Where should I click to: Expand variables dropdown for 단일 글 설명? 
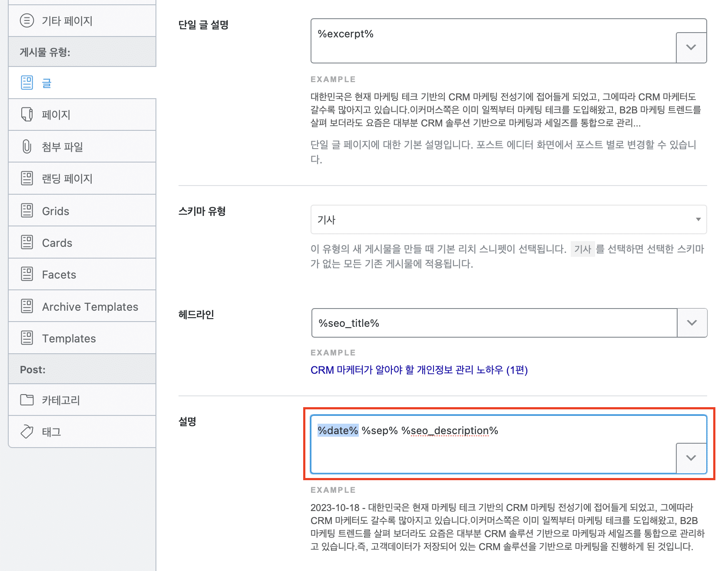(691, 47)
